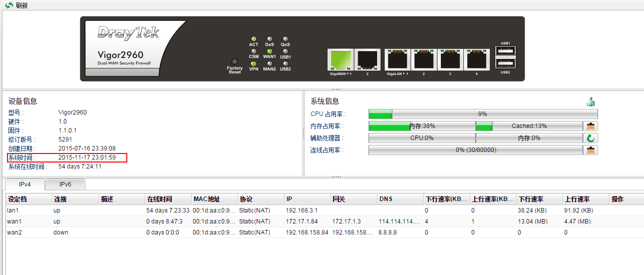Image resolution: width=644 pixels, height=275 pixels.
Task: Click the 192.168.3.1 IP cell
Action: (302, 210)
